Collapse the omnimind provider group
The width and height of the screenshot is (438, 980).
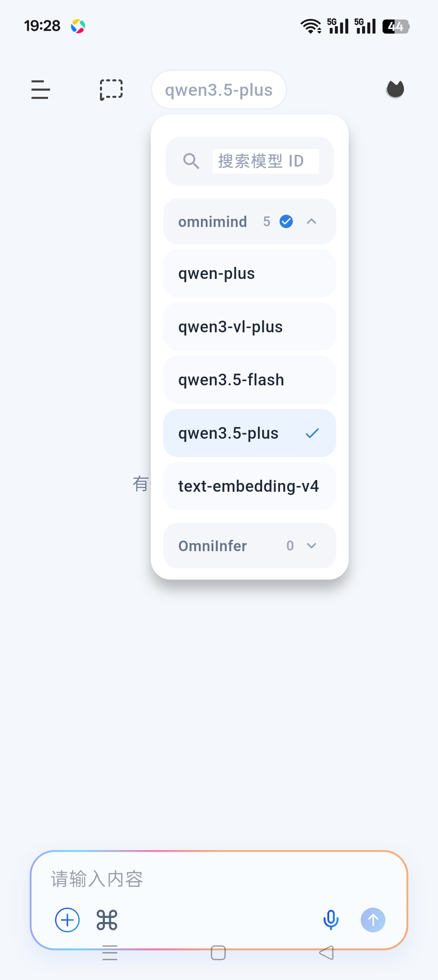pyautogui.click(x=312, y=221)
